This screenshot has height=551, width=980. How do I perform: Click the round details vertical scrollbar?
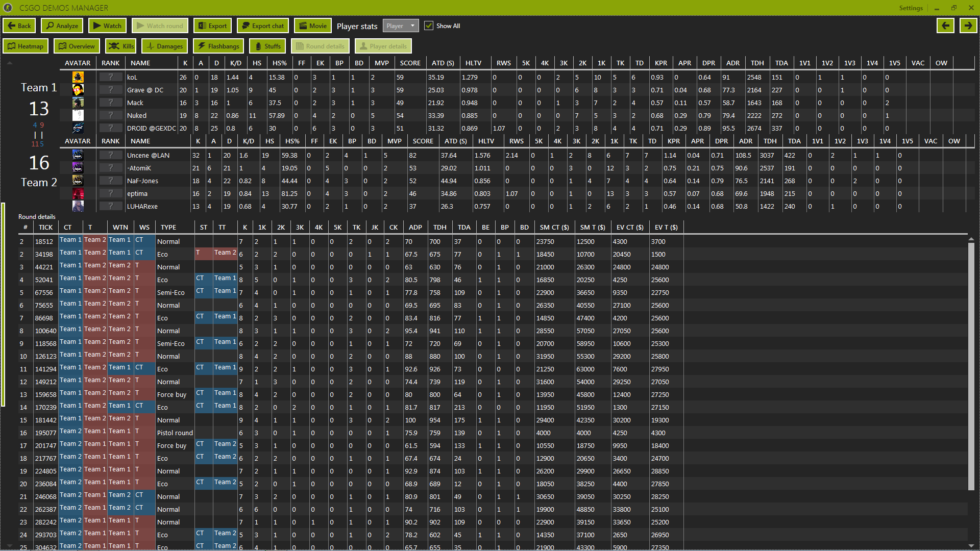tap(971, 367)
